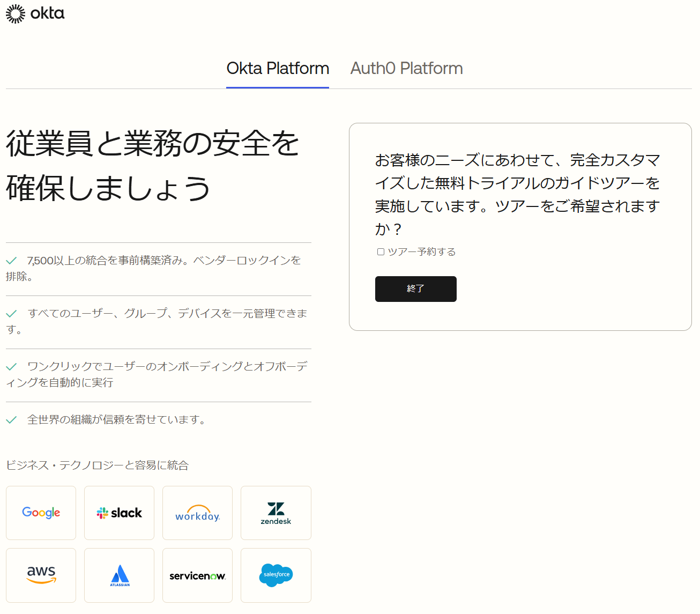Select the Slack integration logo card
Image resolution: width=700 pixels, height=614 pixels.
[x=119, y=513]
